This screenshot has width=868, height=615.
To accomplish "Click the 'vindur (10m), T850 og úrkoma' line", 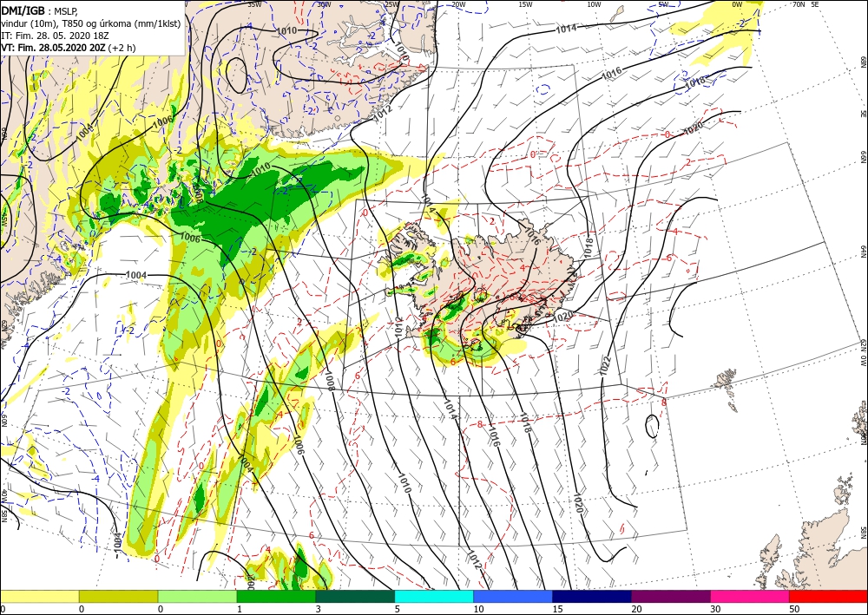I will (91, 23).
